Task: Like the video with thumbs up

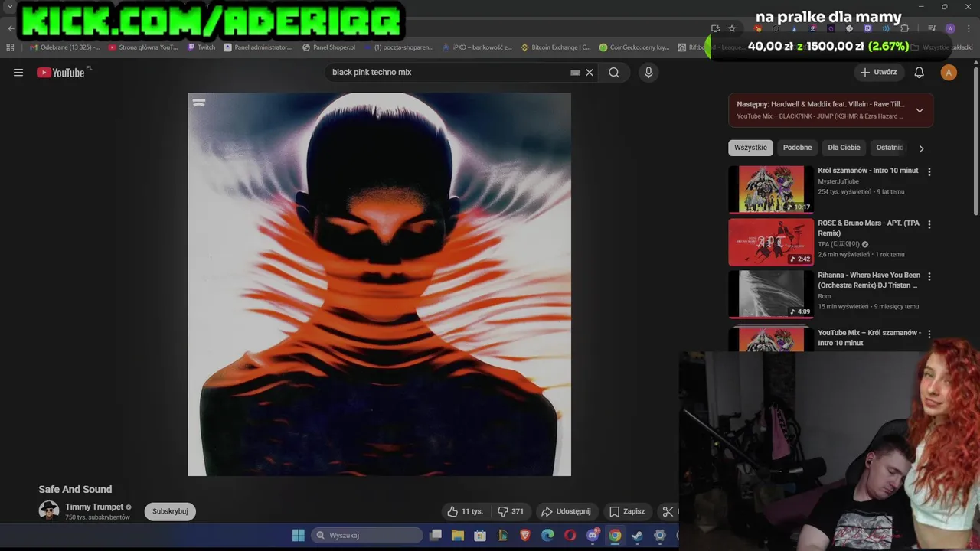Action: point(465,511)
